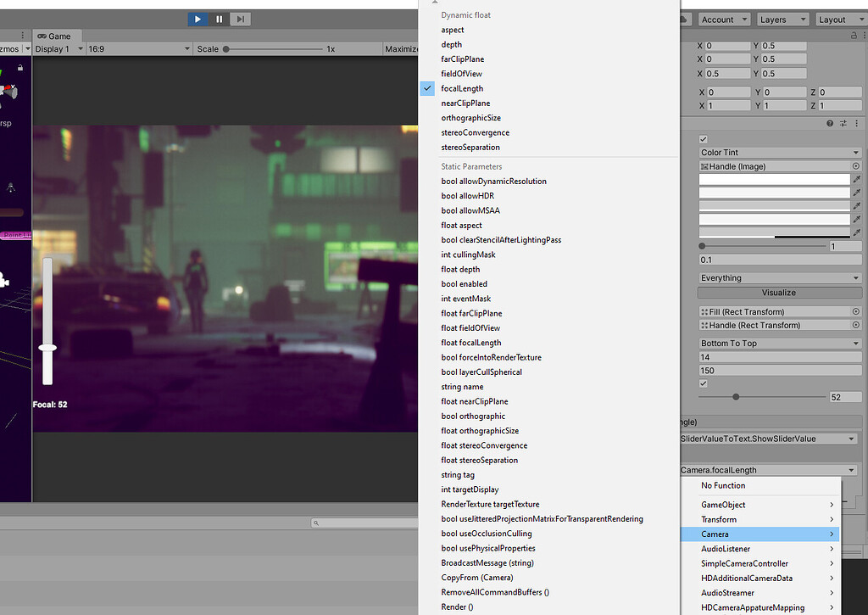
Task: Open the Inspector panel kebab menu
Action: (x=864, y=35)
